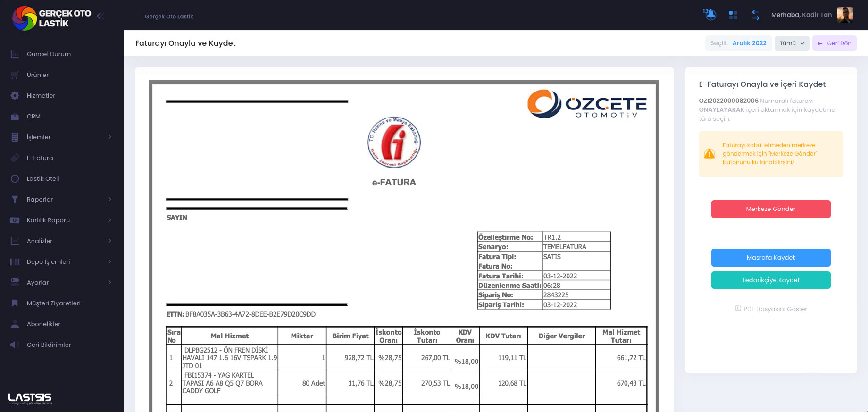Expand the İşlemler submenu arrow
The height and width of the screenshot is (412, 868).
[x=110, y=137]
